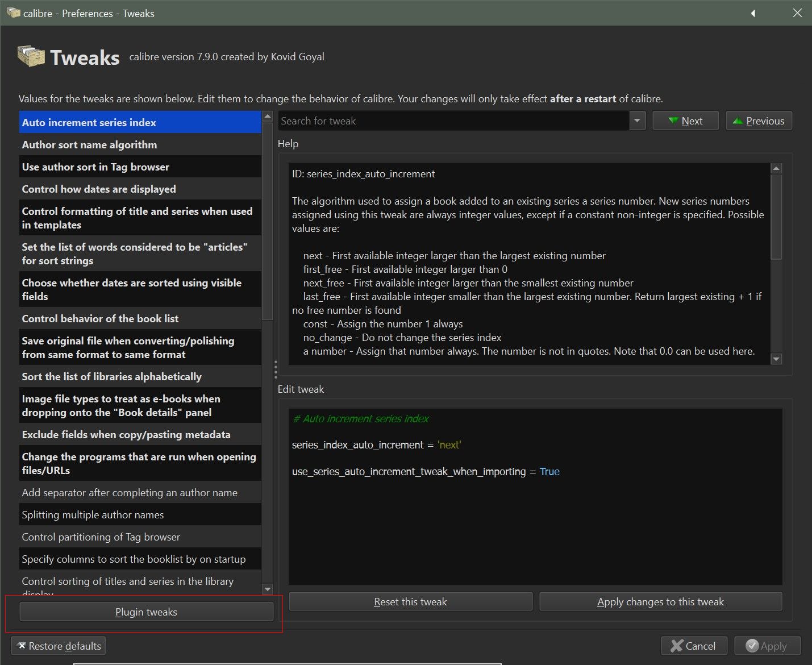Select Use author sort in Tag browser
This screenshot has width=812, height=665.
140,167
